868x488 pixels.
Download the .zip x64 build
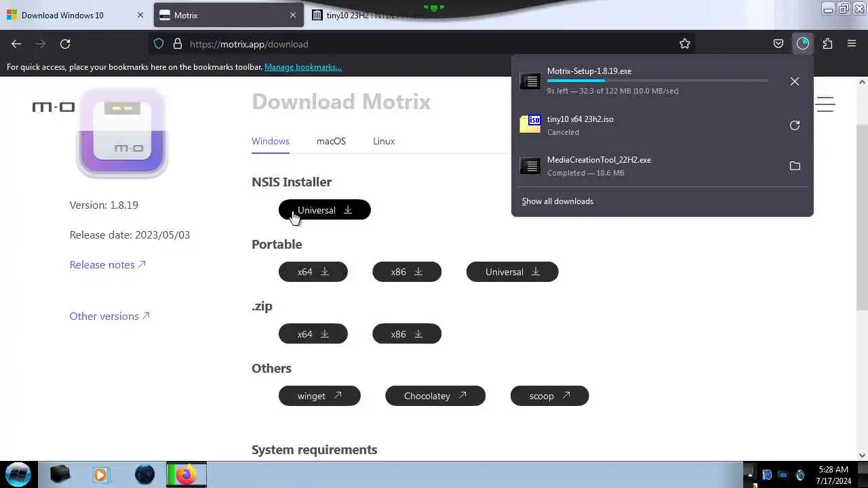[x=313, y=334]
